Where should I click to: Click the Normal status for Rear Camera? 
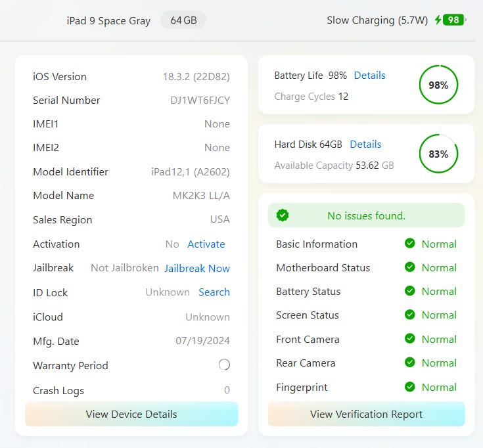coord(439,363)
